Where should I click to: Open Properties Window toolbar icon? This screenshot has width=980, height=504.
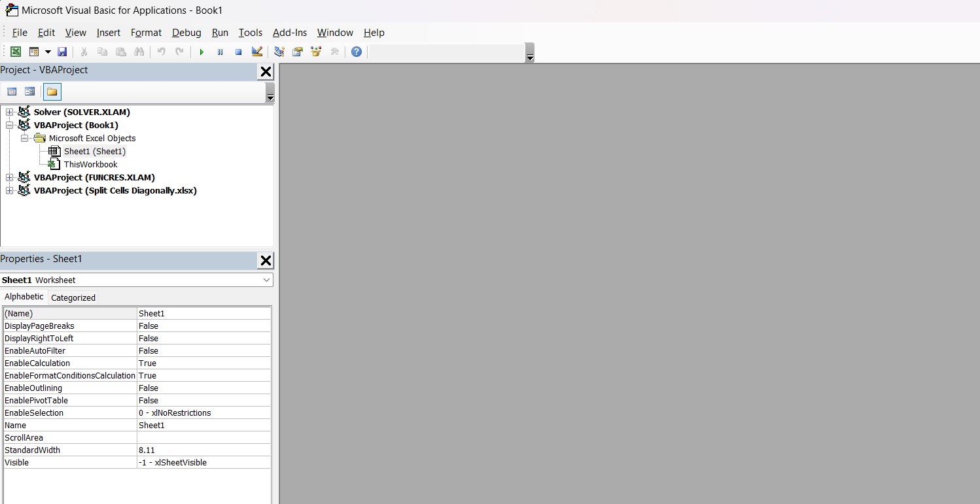point(298,52)
